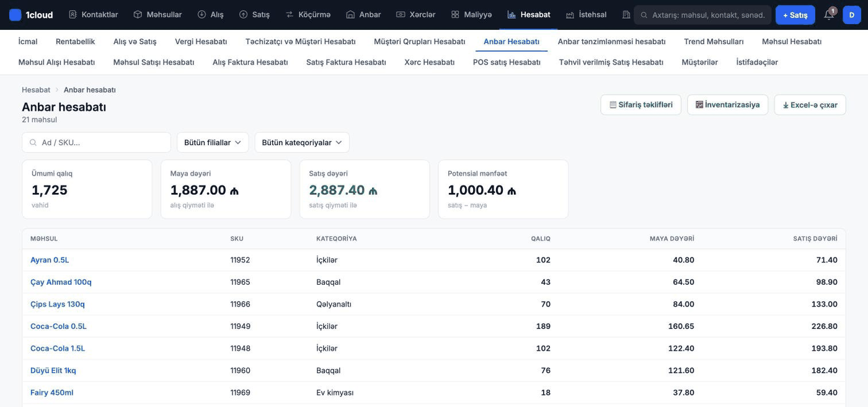This screenshot has height=407, width=868.
Task: Open Məhsul Satışı Hesabatı tab
Action: [x=153, y=62]
